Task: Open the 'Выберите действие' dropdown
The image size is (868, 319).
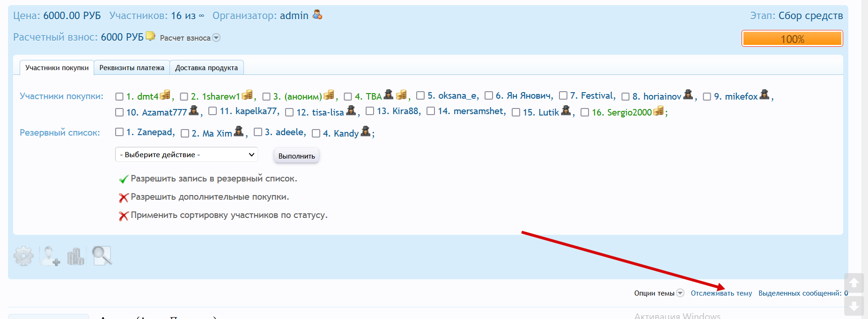Action: [186, 155]
